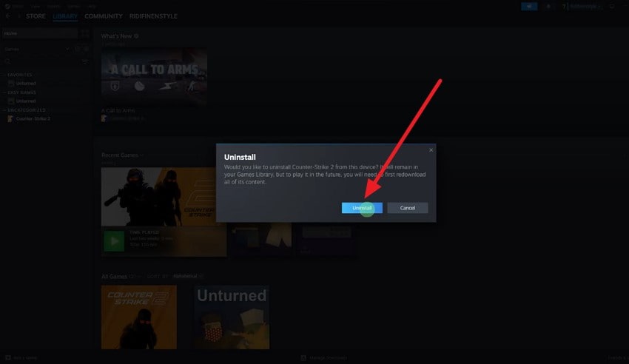Open Manage Downloads in bottom bar
The width and height of the screenshot is (629, 364).
tap(324, 357)
